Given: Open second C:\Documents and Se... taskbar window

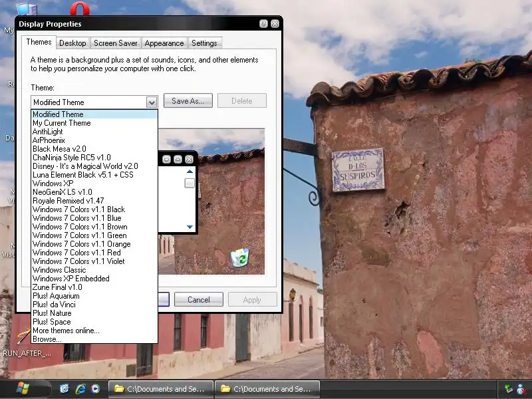Looking at the screenshot, I should pos(267,389).
